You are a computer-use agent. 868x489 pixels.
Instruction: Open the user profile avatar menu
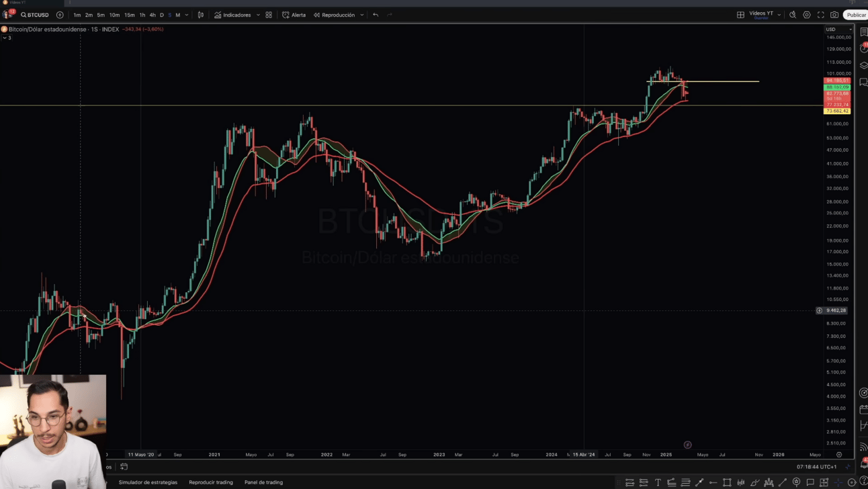coord(7,14)
